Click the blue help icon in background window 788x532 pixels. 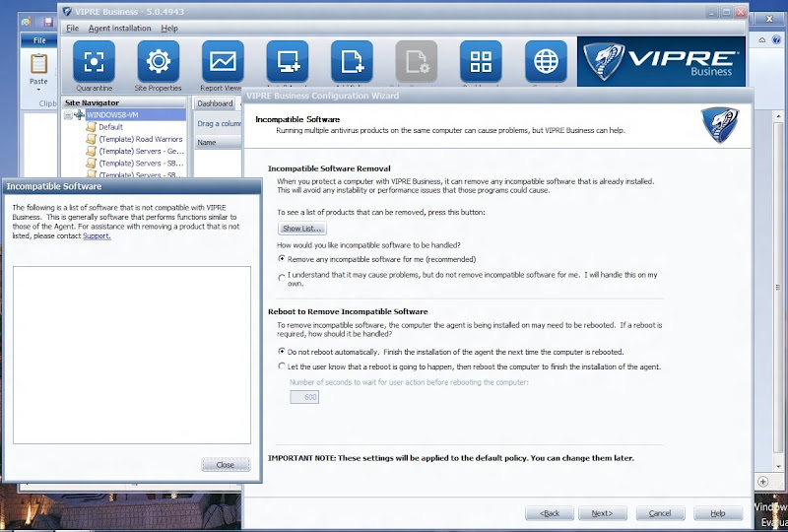(777, 39)
